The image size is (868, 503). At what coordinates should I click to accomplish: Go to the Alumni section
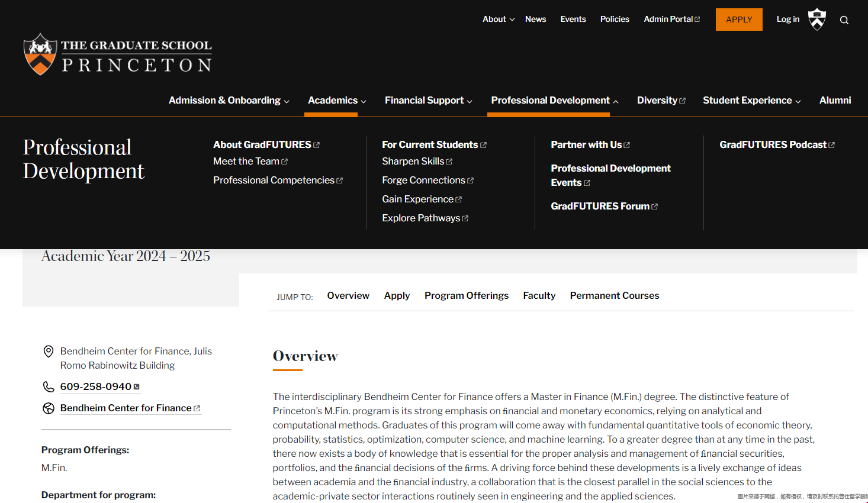pyautogui.click(x=835, y=101)
